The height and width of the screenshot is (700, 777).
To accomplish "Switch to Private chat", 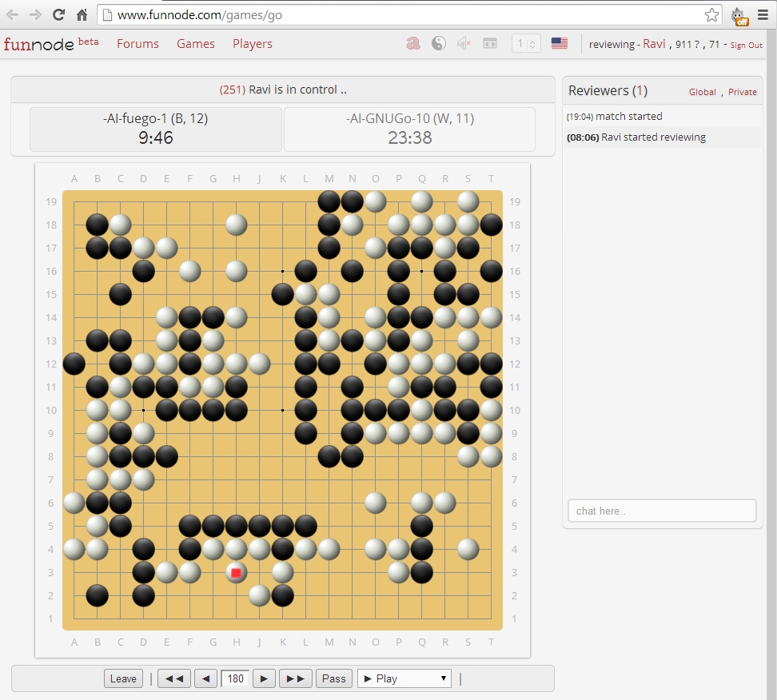I will [x=742, y=92].
